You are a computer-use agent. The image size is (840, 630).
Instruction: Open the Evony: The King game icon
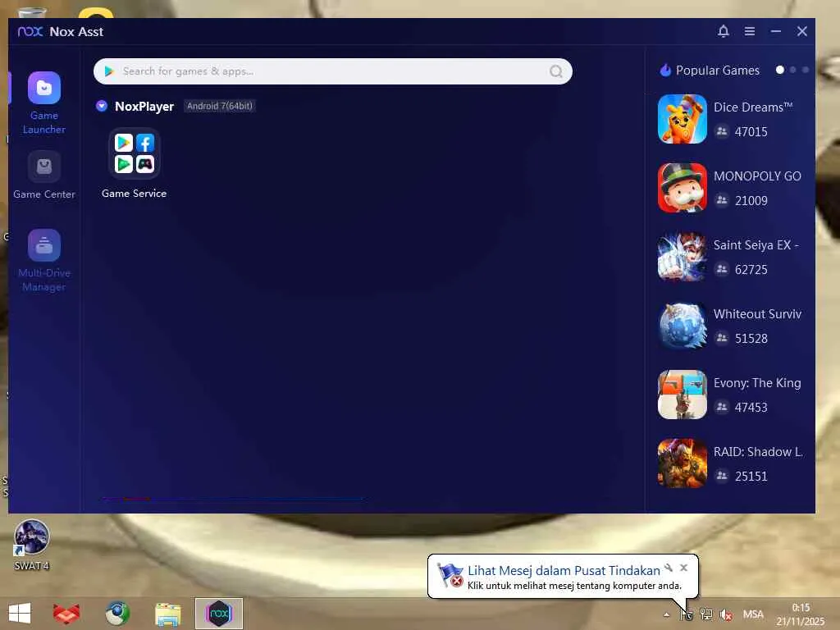click(682, 395)
